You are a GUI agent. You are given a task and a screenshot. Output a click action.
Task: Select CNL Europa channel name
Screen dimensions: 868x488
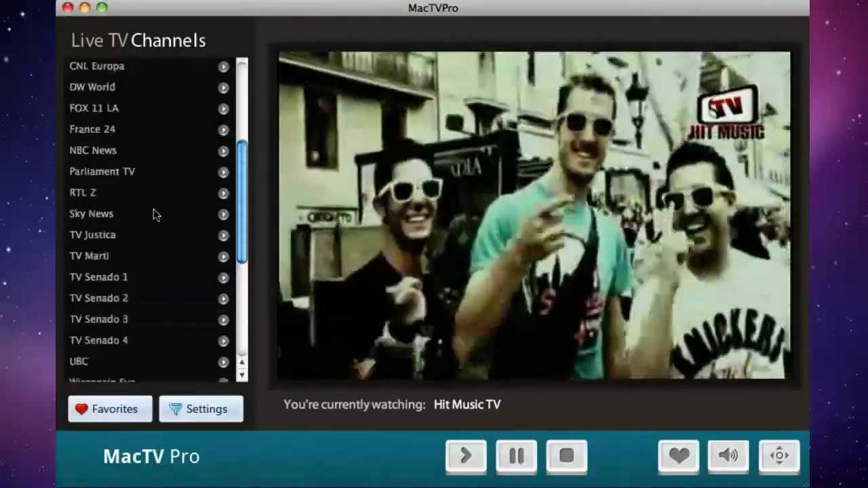(97, 66)
